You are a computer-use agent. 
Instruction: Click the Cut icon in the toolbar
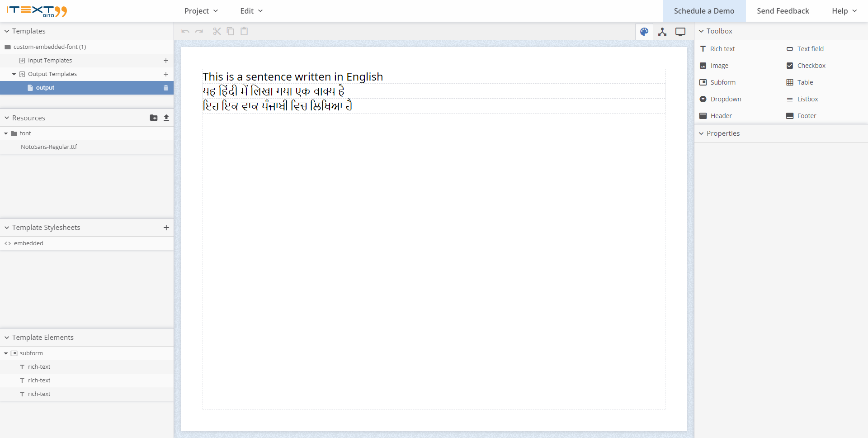217,31
